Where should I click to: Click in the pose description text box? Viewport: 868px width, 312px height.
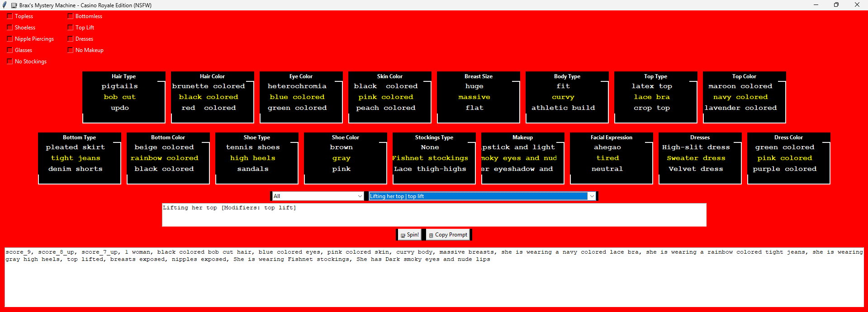click(434, 215)
